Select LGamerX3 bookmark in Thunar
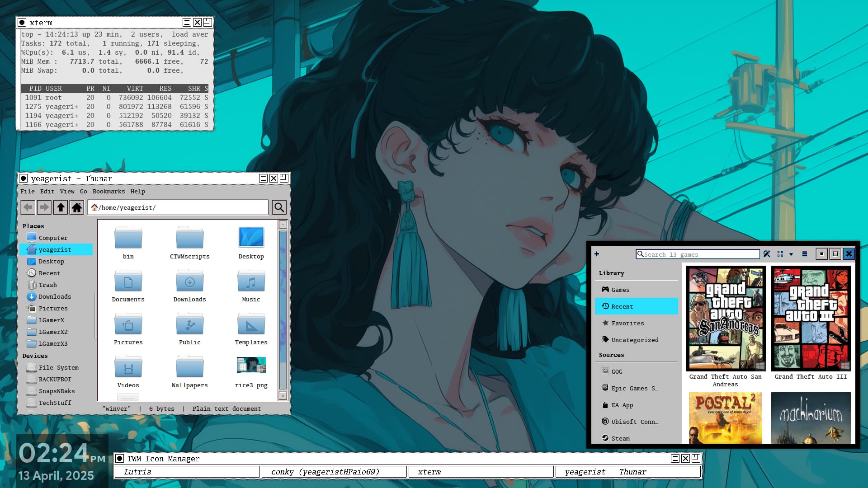Image resolution: width=868 pixels, height=488 pixels. click(57, 343)
